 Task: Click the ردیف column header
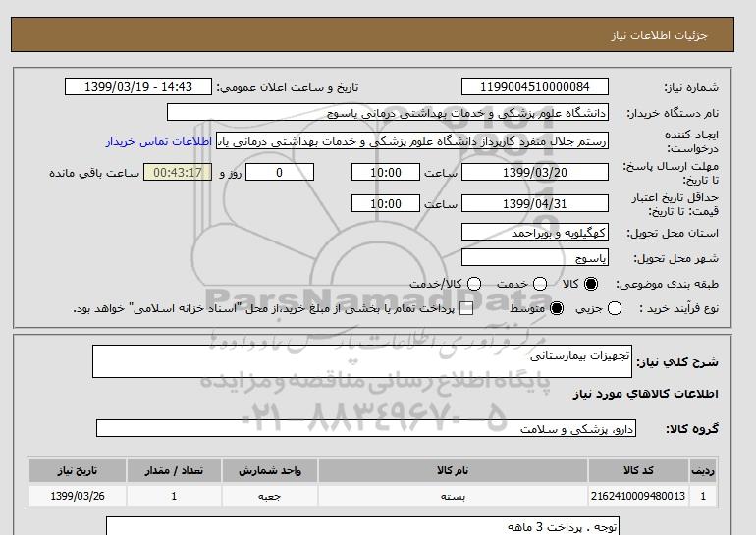pos(703,470)
